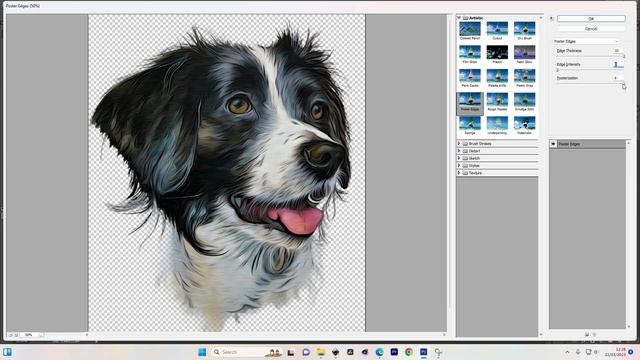
Task: Click the Edge Thickness value field
Action: tap(618, 51)
